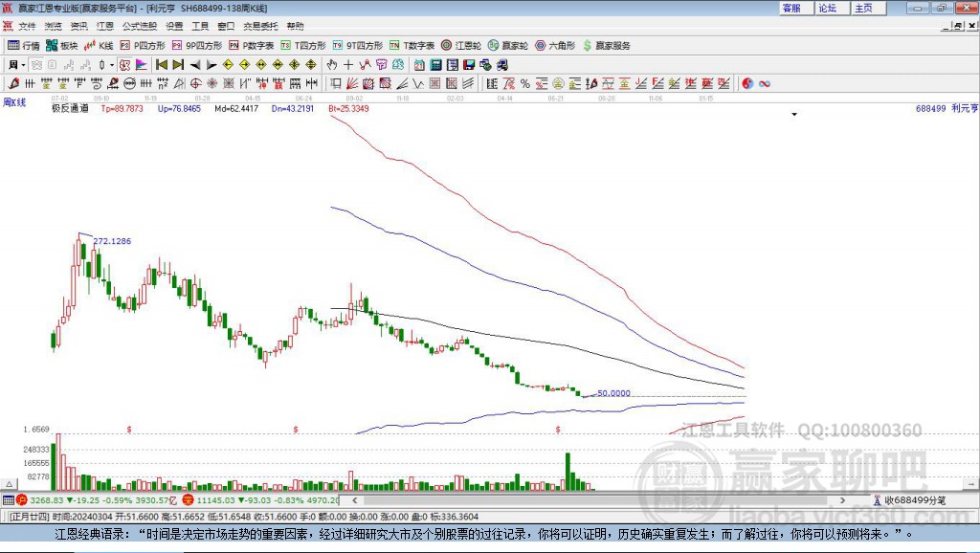Click the red circle target cycle tool
Image resolution: width=980 pixels, height=553 pixels.
point(195,84)
